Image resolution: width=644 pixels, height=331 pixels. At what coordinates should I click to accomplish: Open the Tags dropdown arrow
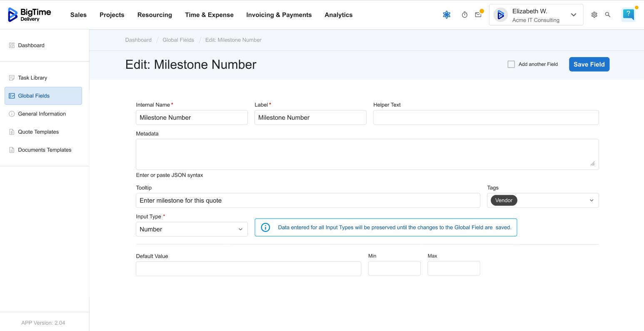click(x=591, y=201)
